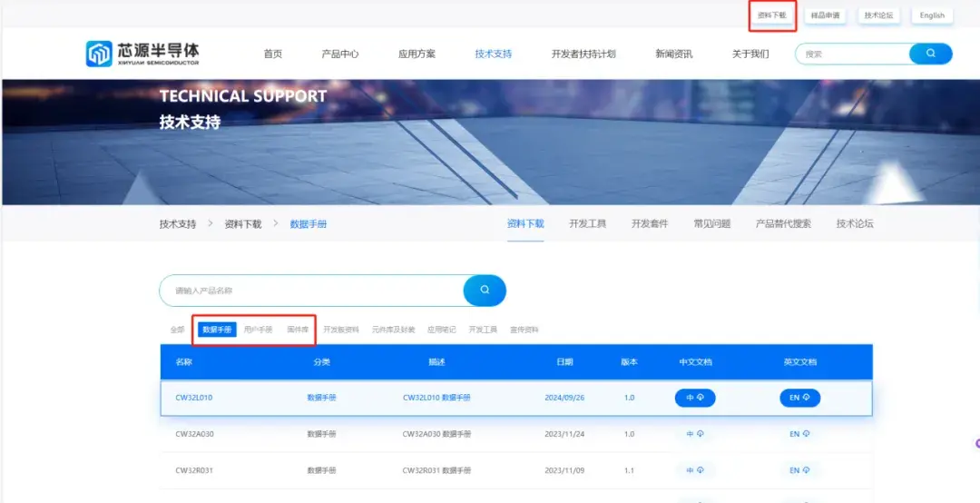This screenshot has height=503, width=980.
Task: Click the header search magnifier button
Action: click(931, 54)
